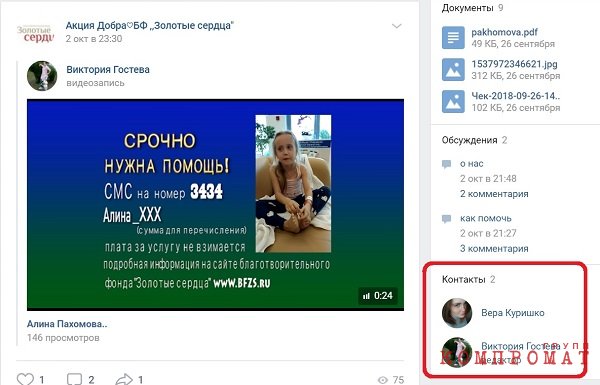Play the СРОЧНО НУЖНА ПОМОЩЬ video
The height and width of the screenshot is (385, 600).
215,205
